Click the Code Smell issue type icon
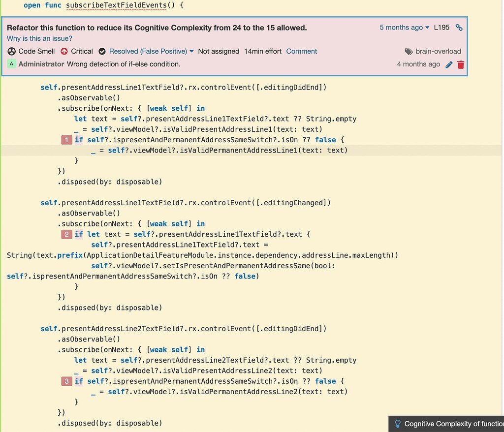504x432 pixels. point(12,51)
